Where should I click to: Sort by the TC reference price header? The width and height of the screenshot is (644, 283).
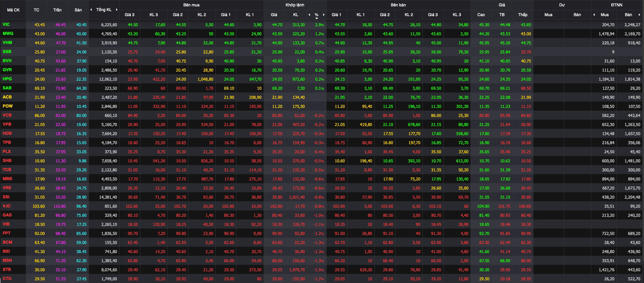(x=36, y=10)
